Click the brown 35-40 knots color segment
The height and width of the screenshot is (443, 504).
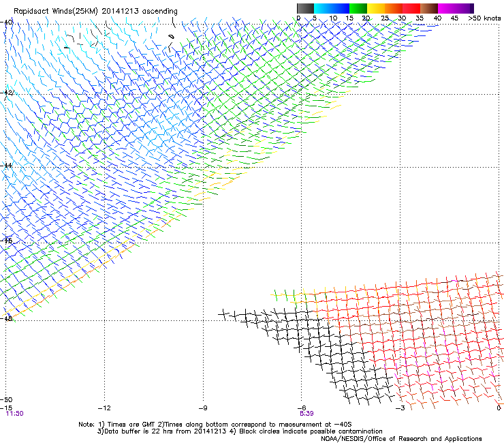point(429,8)
